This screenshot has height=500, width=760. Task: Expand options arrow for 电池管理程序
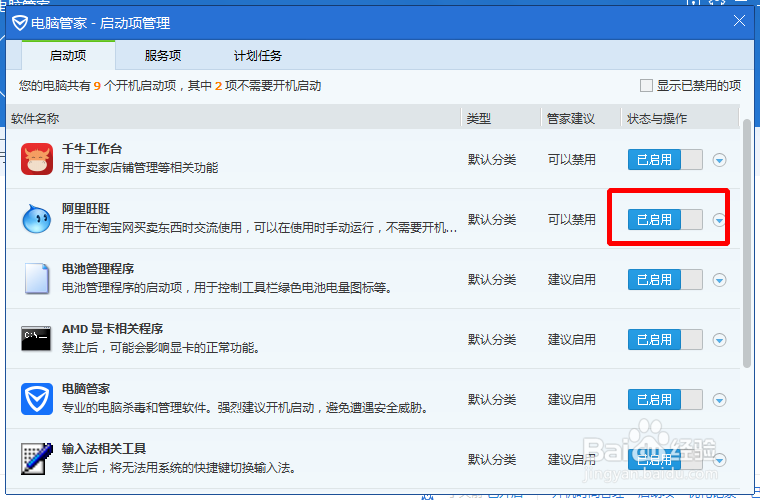pyautogui.click(x=719, y=280)
